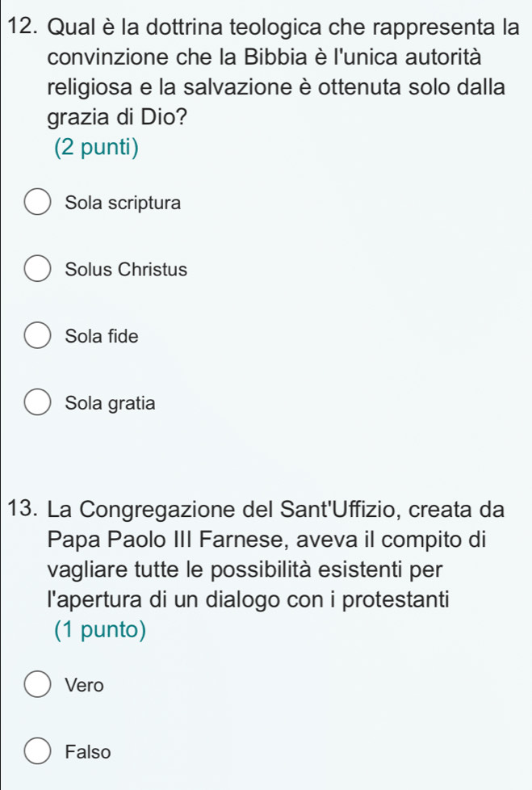Select the "Vero" radio circle

click(37, 685)
